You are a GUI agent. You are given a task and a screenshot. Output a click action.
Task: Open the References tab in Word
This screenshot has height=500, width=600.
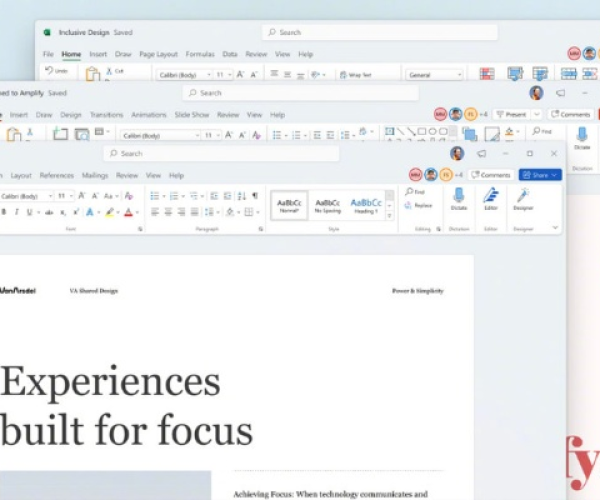[x=56, y=175]
